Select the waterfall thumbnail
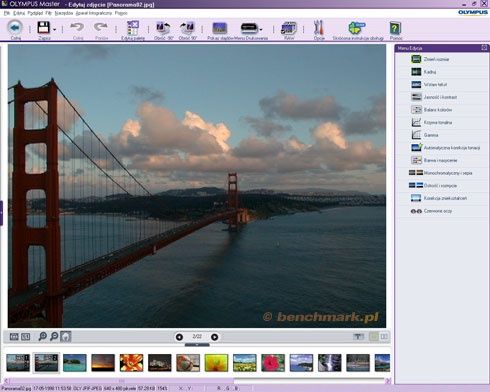Image resolution: width=490 pixels, height=392 pixels. tap(330, 363)
